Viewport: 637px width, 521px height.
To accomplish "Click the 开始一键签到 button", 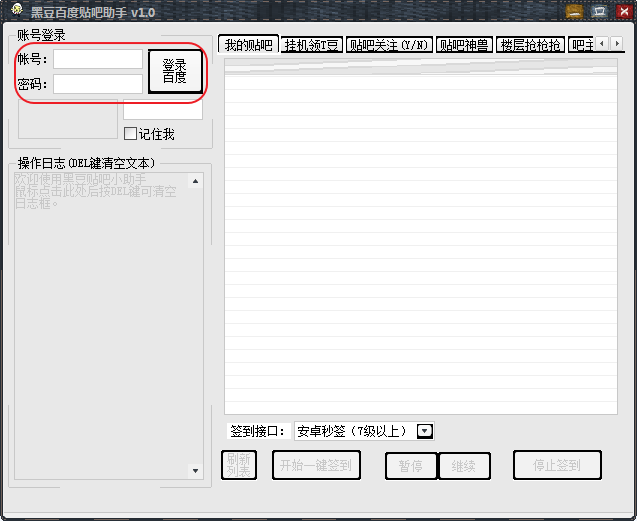I will click(316, 465).
